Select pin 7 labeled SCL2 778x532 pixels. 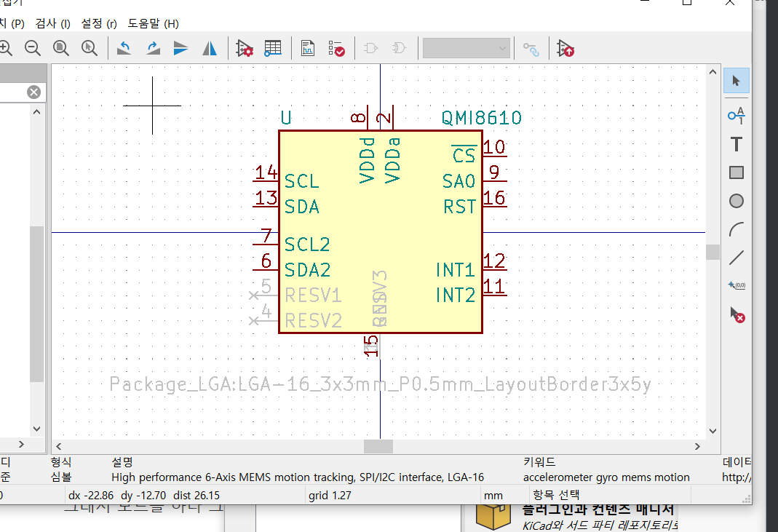pos(266,244)
